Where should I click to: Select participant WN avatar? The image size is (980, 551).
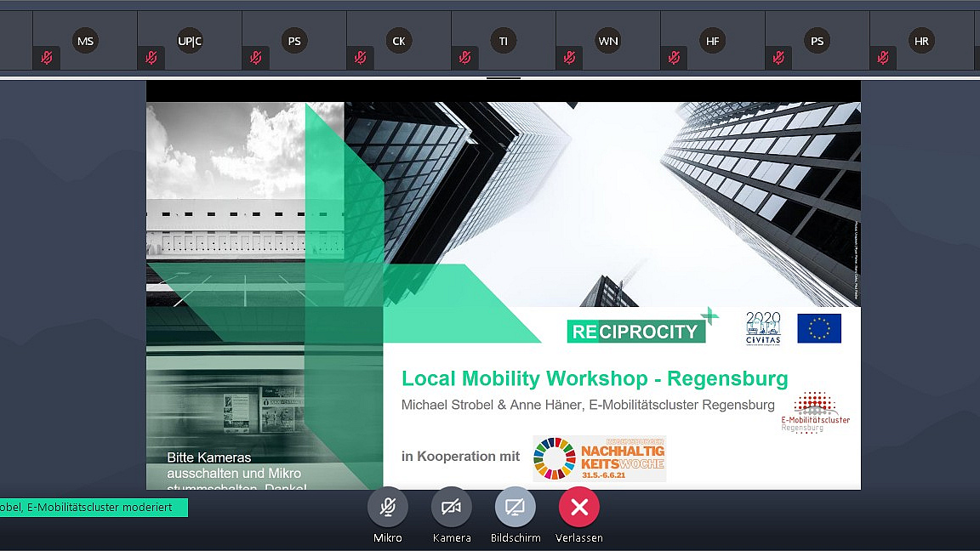click(x=608, y=41)
